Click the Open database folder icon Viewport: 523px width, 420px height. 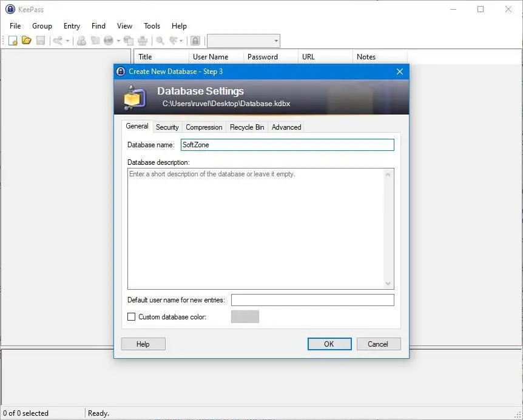point(26,41)
